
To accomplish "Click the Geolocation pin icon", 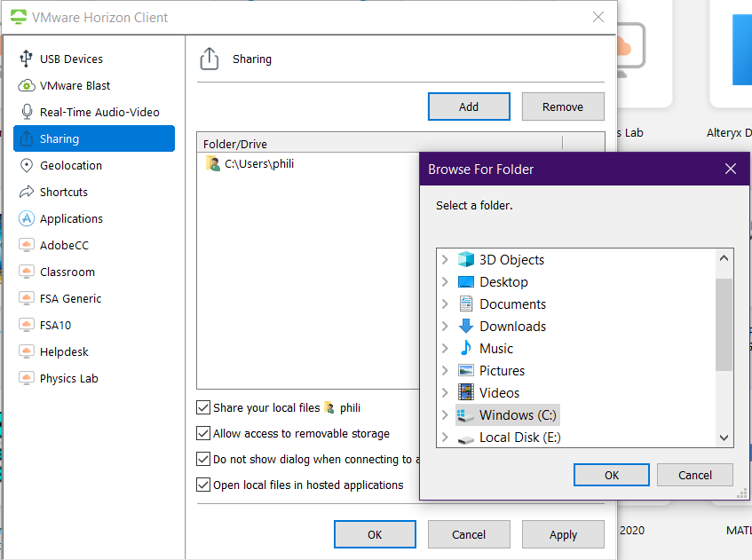I will click(x=27, y=165).
